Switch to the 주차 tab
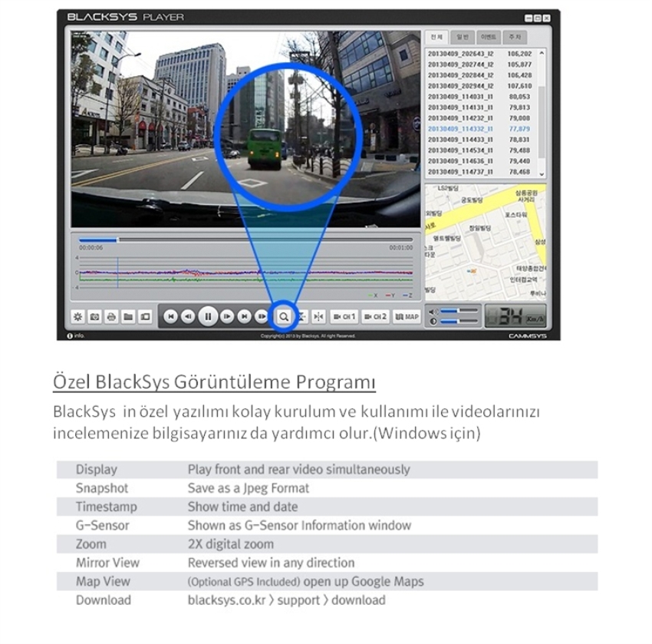This screenshot has width=652, height=644. point(515,37)
